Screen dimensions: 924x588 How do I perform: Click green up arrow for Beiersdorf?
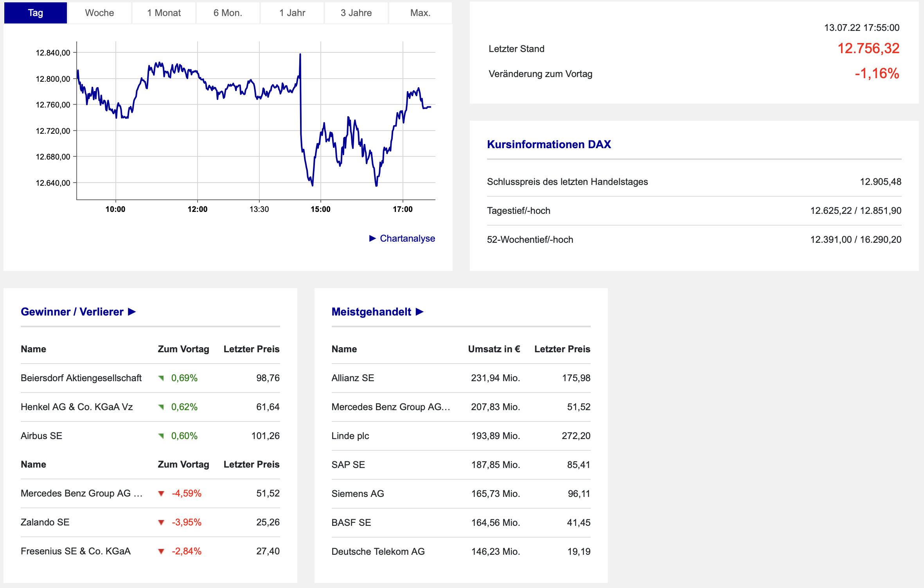tap(161, 378)
